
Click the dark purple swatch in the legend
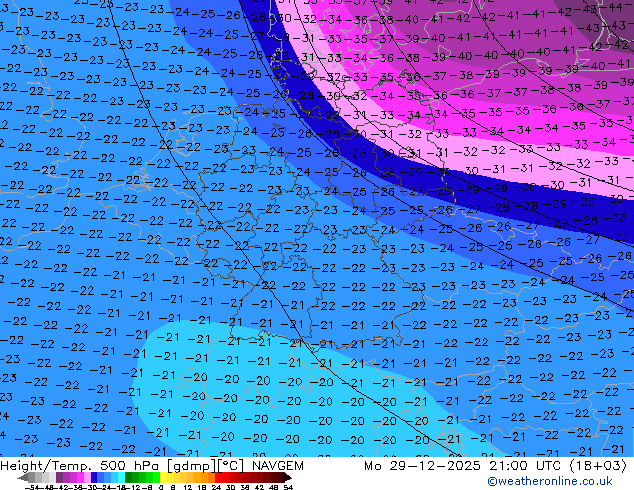pyautogui.click(x=59, y=478)
